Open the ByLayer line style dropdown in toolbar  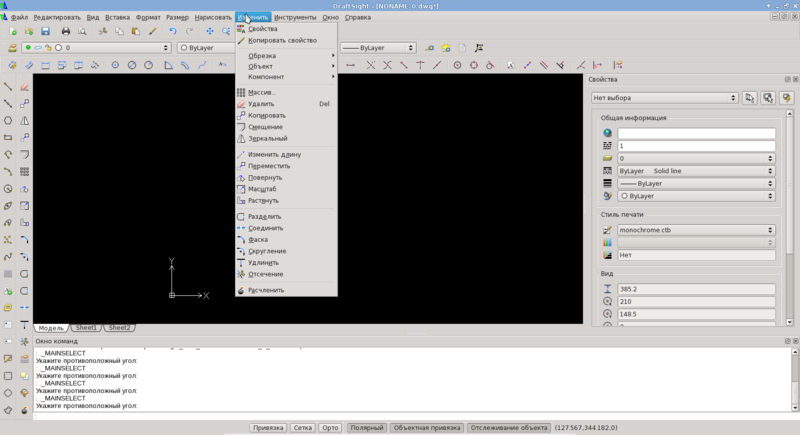pos(378,48)
